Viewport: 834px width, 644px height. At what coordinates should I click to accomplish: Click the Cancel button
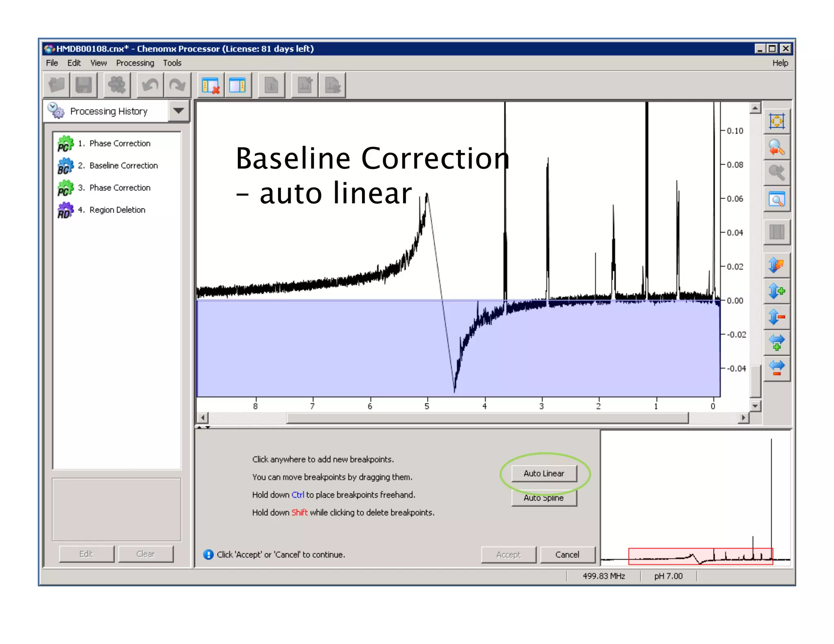coord(567,554)
